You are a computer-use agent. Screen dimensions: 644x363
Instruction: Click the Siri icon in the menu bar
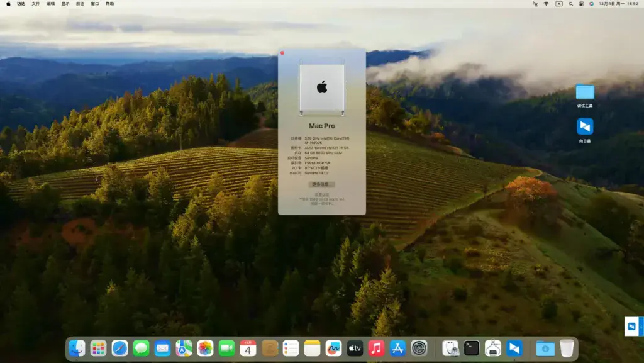pos(591,4)
